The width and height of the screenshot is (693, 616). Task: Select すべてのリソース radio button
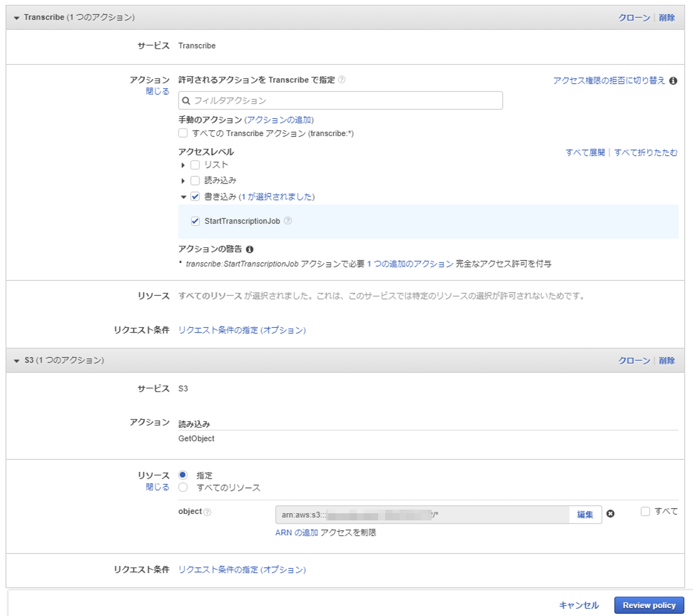coord(183,488)
